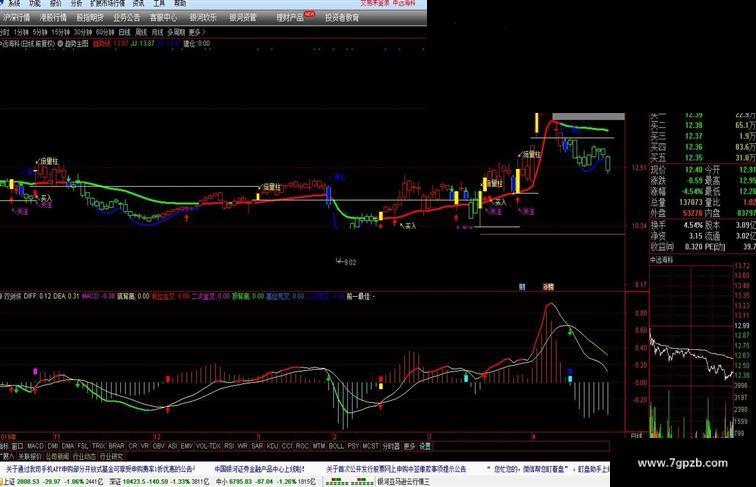Viewport: 756px width, 487px height.
Task: Select the VR indicator tab
Action: tap(145, 446)
